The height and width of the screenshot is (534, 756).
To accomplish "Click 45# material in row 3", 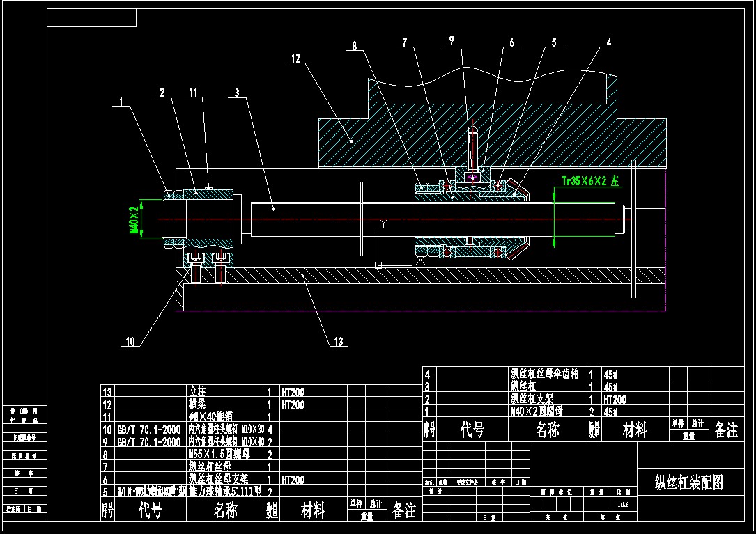I will pos(610,387).
